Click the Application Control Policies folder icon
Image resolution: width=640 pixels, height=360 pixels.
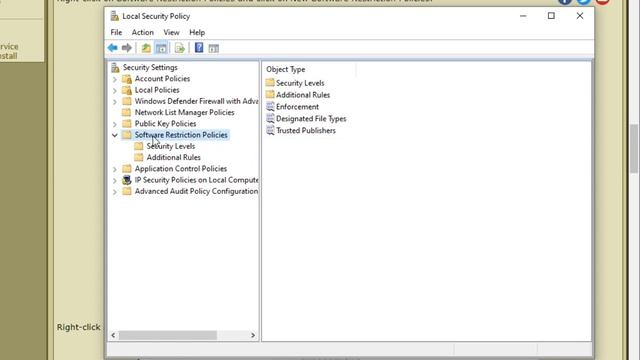(x=127, y=168)
